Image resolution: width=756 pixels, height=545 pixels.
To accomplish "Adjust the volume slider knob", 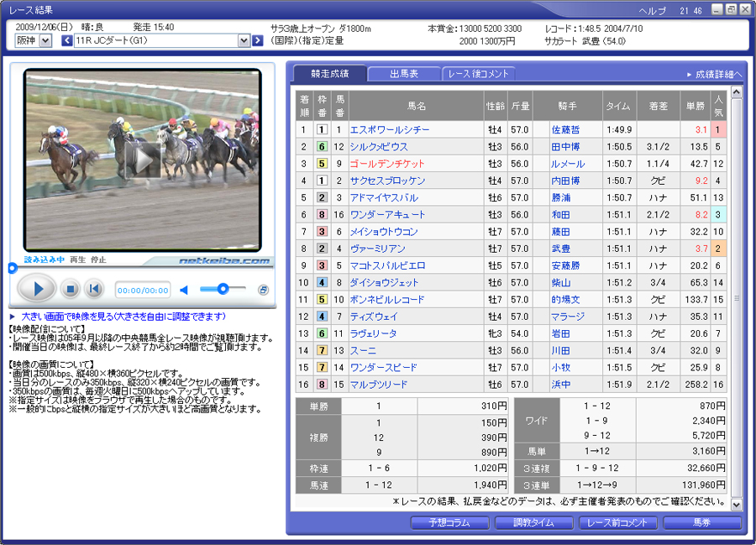I will point(223,289).
